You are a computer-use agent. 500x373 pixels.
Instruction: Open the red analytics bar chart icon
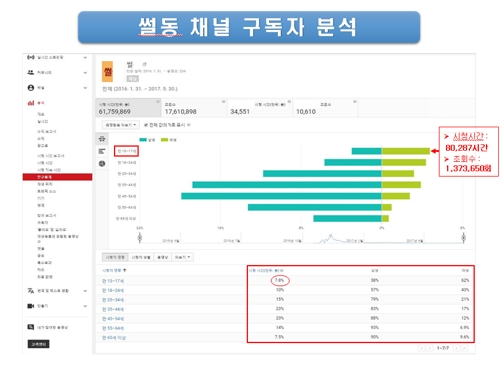[x=31, y=103]
